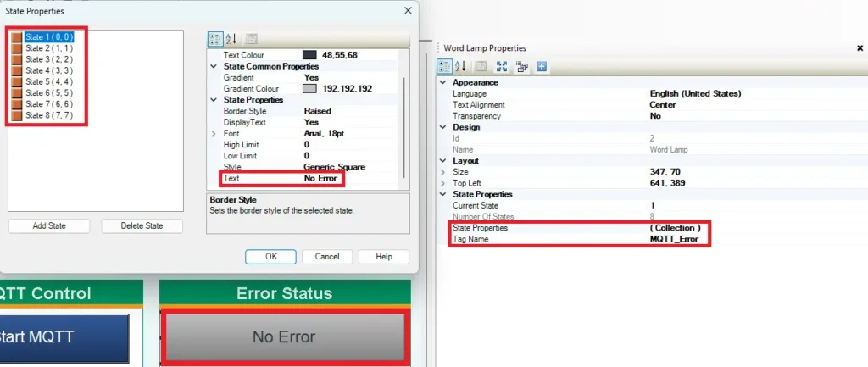Click DisplayText value Yes
The image size is (868, 367).
tap(312, 122)
